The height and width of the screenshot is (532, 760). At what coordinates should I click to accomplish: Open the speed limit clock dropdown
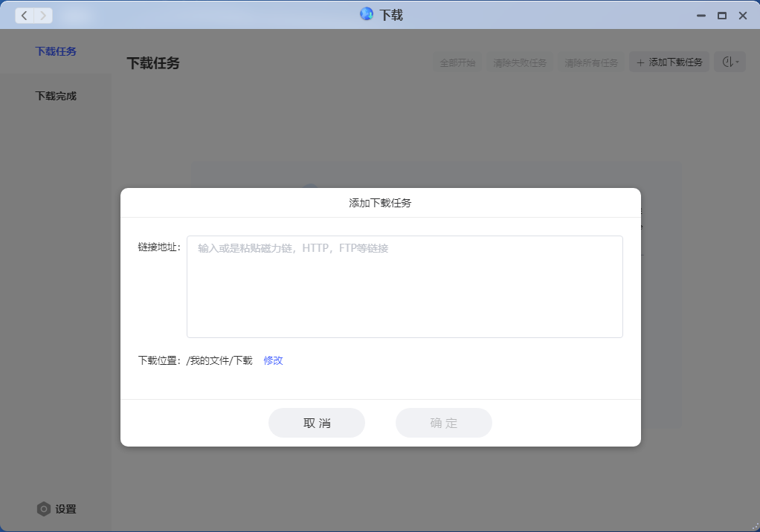[x=730, y=62]
